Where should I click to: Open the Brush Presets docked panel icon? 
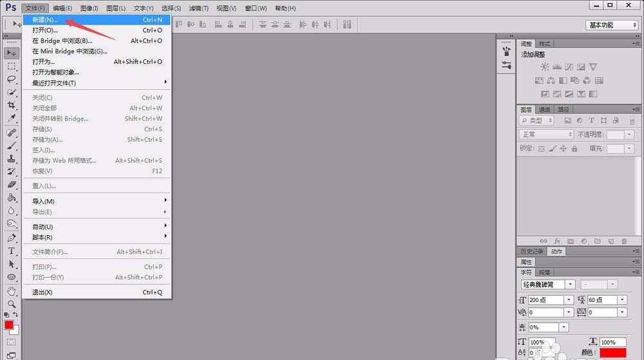[506, 65]
